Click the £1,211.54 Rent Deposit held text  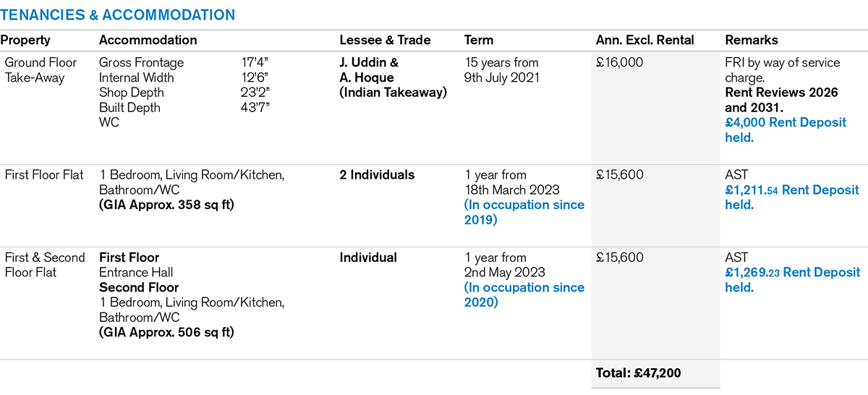coord(791,197)
